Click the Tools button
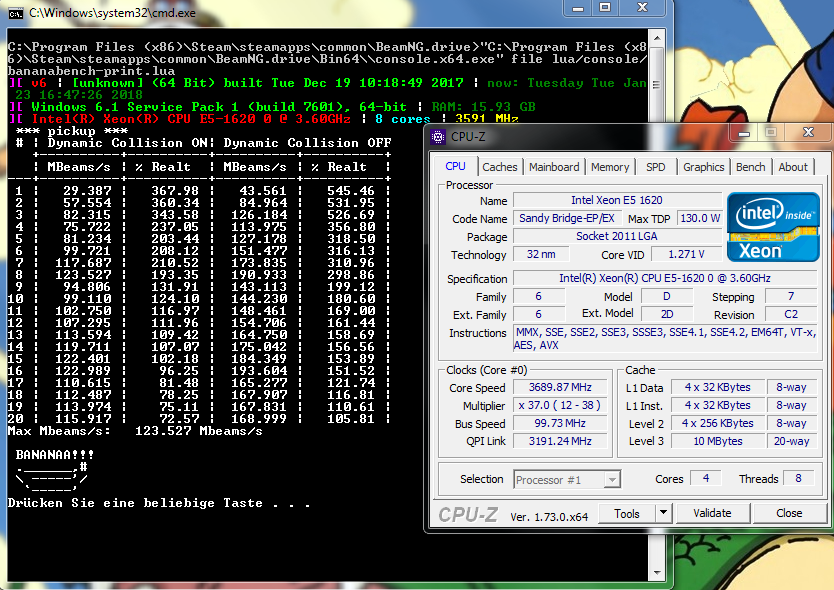 click(x=627, y=513)
